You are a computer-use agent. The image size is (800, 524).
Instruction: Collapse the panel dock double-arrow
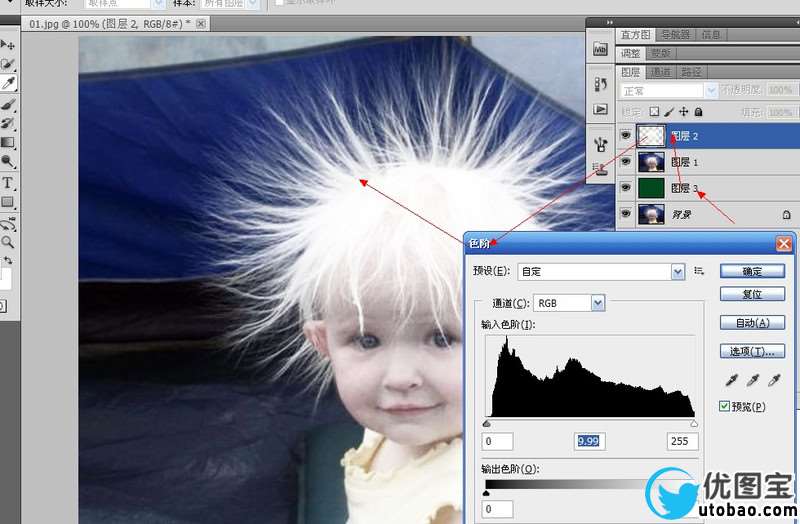610,22
